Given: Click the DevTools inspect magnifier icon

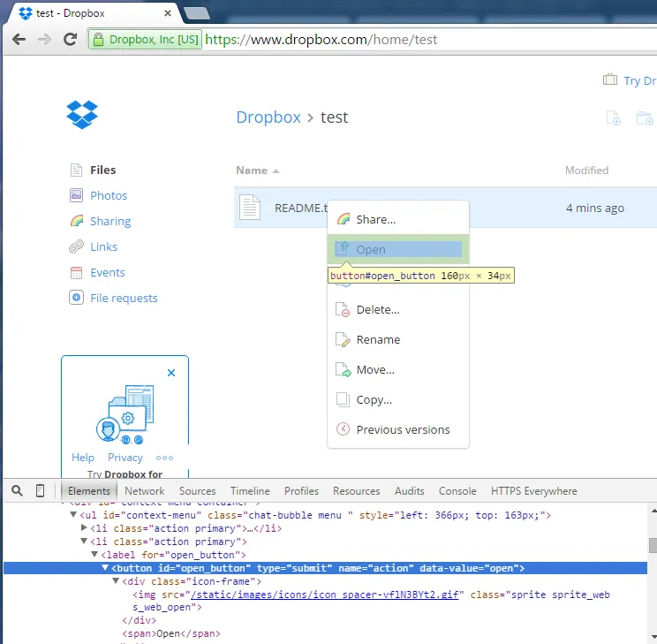Looking at the screenshot, I should (17, 490).
